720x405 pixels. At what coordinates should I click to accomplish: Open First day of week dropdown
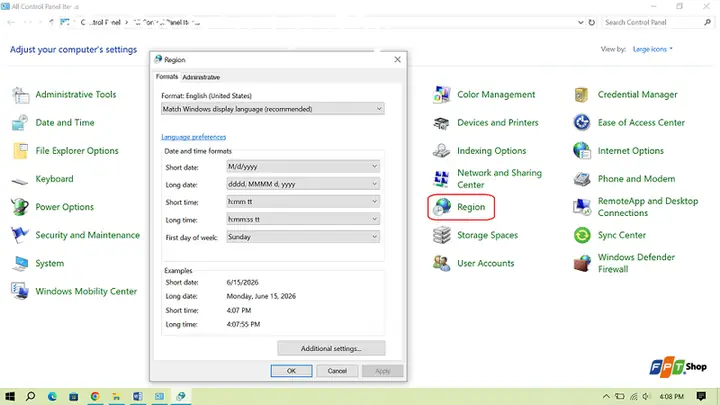point(303,236)
